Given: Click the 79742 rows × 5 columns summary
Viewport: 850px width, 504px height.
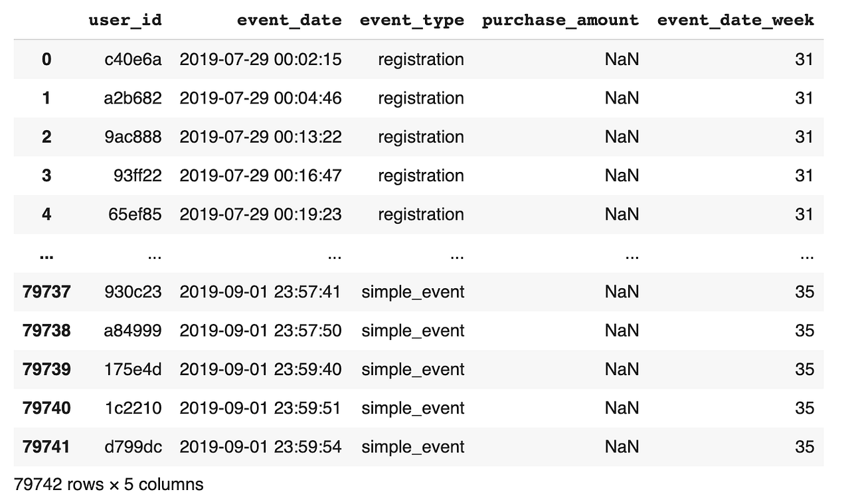Looking at the screenshot, I should [108, 484].
